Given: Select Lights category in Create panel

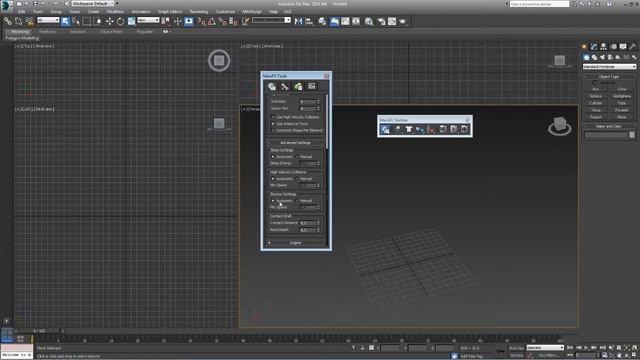Looking at the screenshot, I should click(602, 58).
